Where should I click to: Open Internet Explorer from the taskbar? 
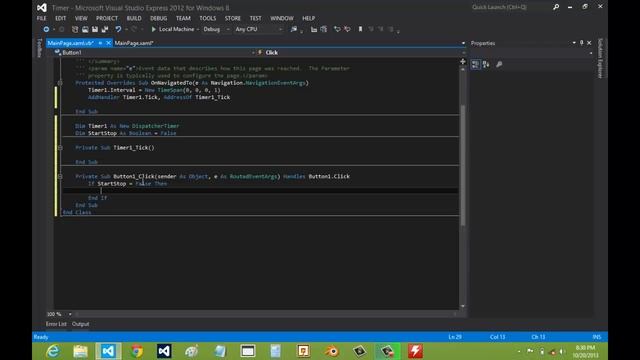tap(53, 351)
